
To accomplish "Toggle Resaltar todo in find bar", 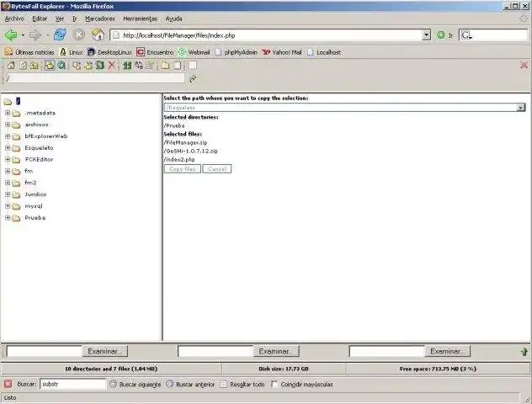I will 242,385.
